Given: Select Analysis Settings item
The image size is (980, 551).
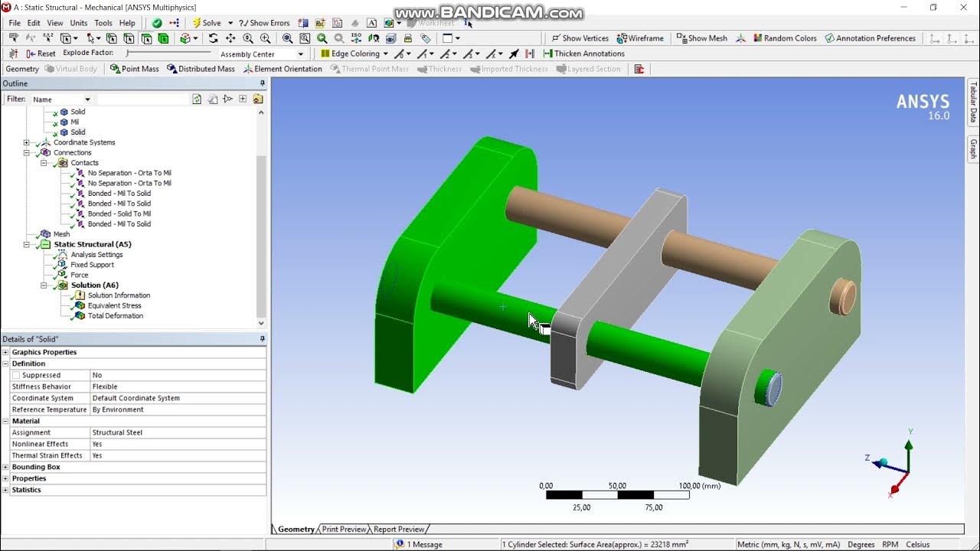Looking at the screenshot, I should pyautogui.click(x=96, y=255).
